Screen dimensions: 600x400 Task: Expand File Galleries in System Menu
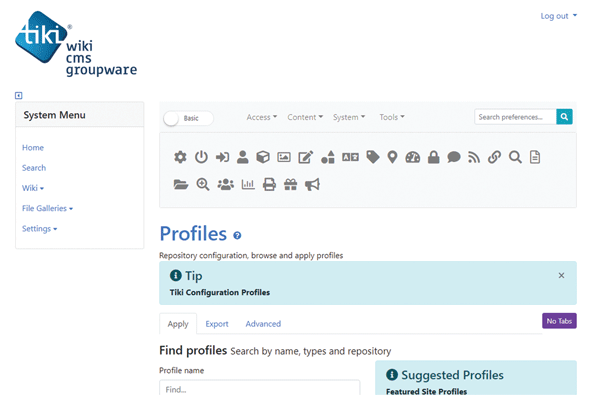click(x=47, y=208)
